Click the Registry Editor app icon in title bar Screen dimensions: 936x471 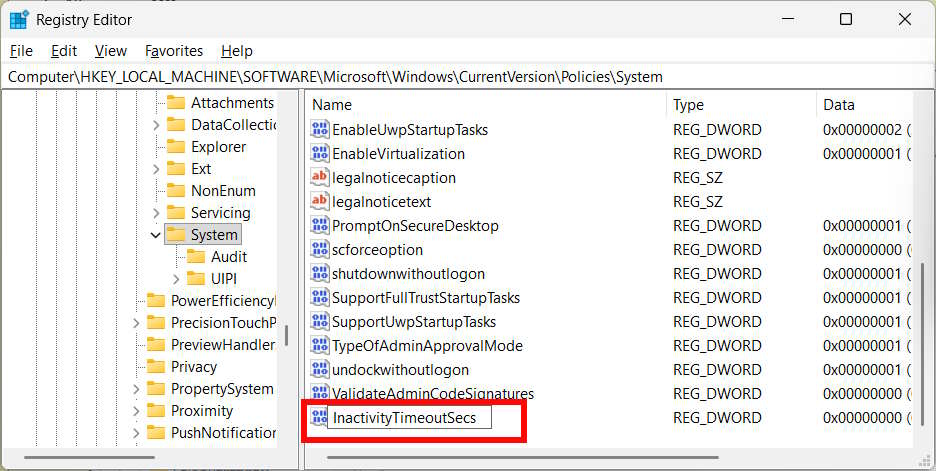[x=19, y=19]
